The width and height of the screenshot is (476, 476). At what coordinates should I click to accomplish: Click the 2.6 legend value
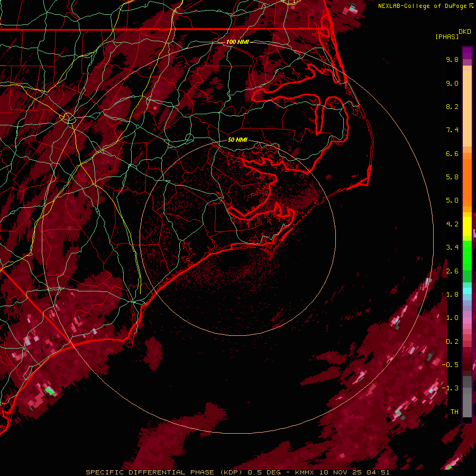[x=452, y=271]
